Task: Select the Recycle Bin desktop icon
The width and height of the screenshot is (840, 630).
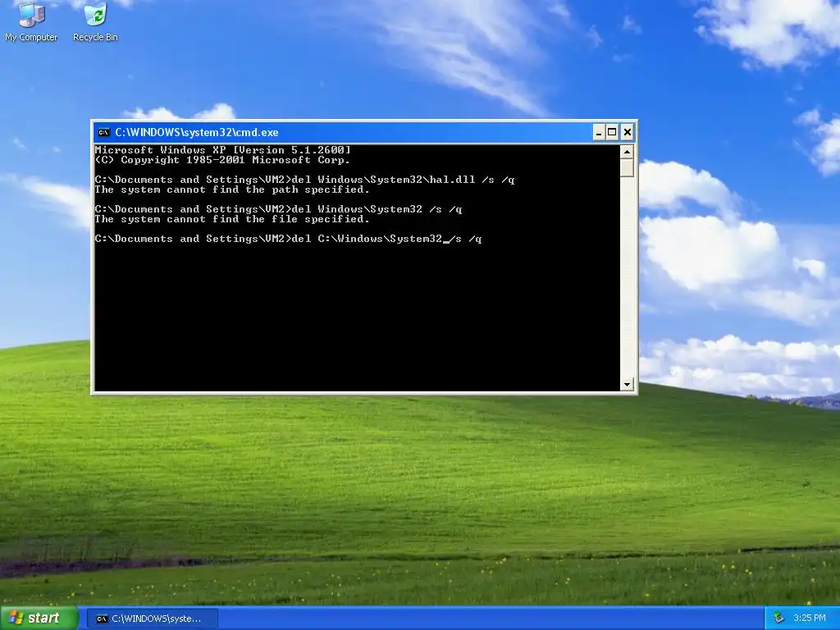Action: [x=95, y=21]
